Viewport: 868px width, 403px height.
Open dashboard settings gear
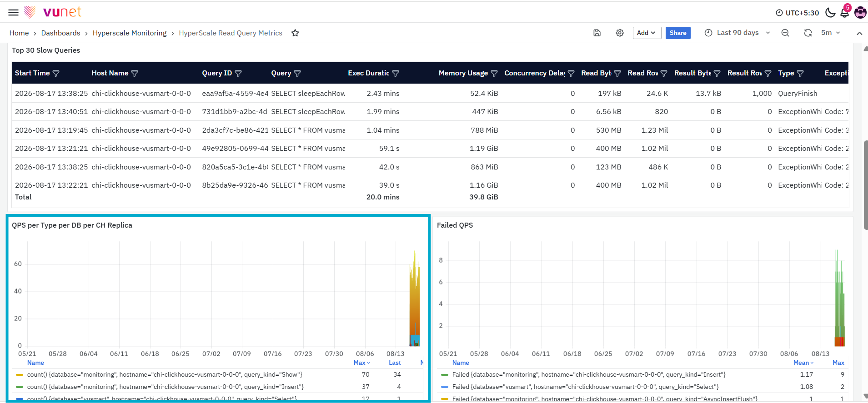tap(620, 33)
